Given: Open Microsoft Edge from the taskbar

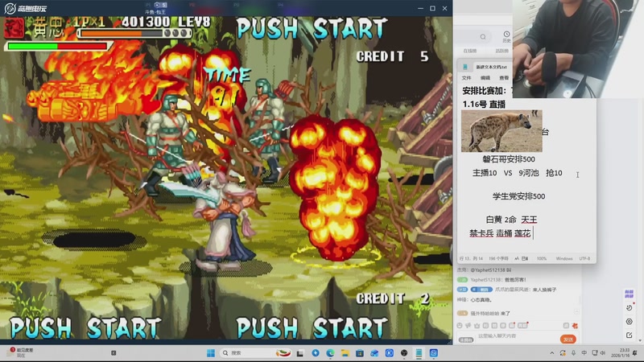Looking at the screenshot, I should tap(330, 353).
